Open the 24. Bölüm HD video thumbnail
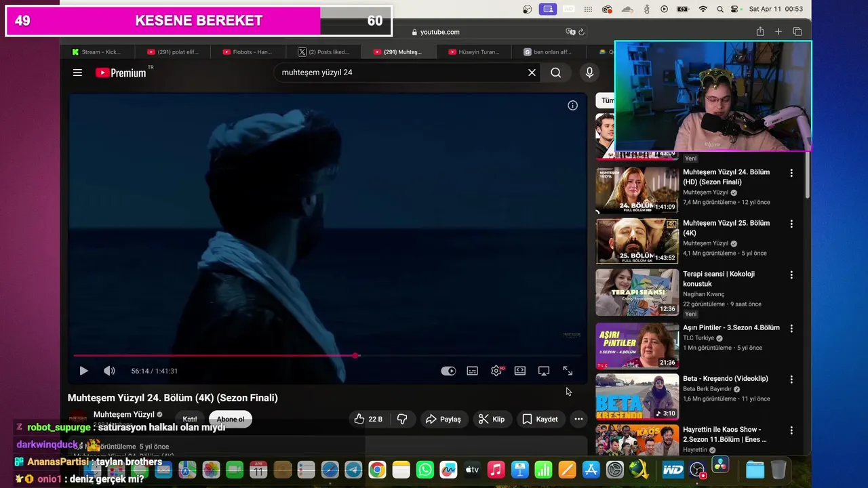Viewport: 868px width, 488px height. [x=637, y=190]
